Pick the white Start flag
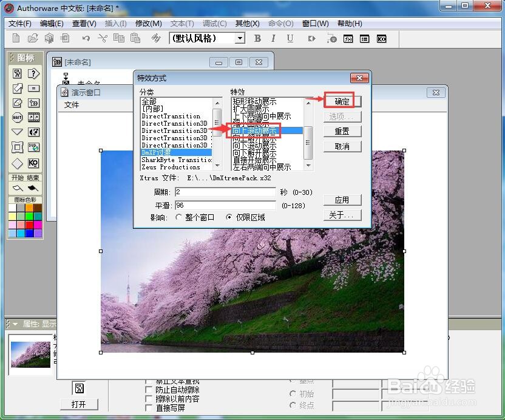 click(18, 188)
